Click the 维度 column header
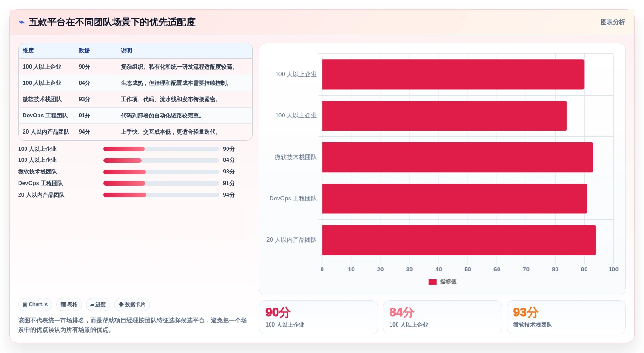 coord(28,51)
